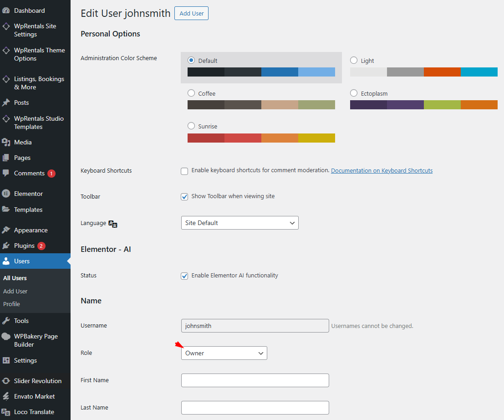Click the Posts pushpin icon
The height and width of the screenshot is (420, 504).
click(x=6, y=102)
